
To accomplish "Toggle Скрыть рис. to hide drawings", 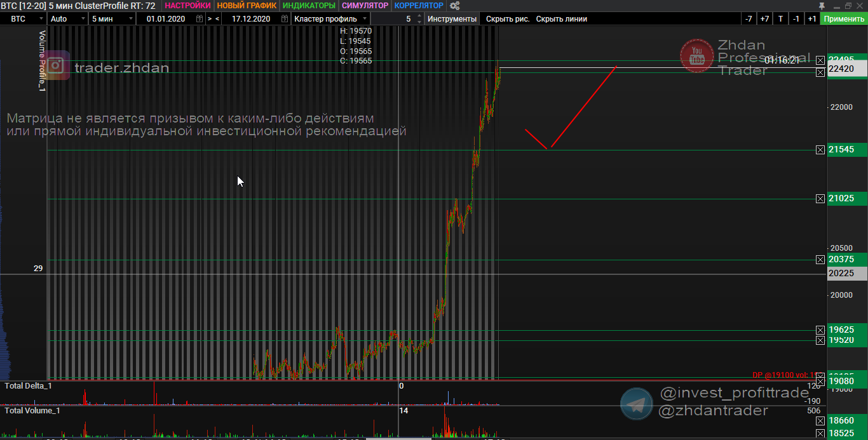I will 507,19.
